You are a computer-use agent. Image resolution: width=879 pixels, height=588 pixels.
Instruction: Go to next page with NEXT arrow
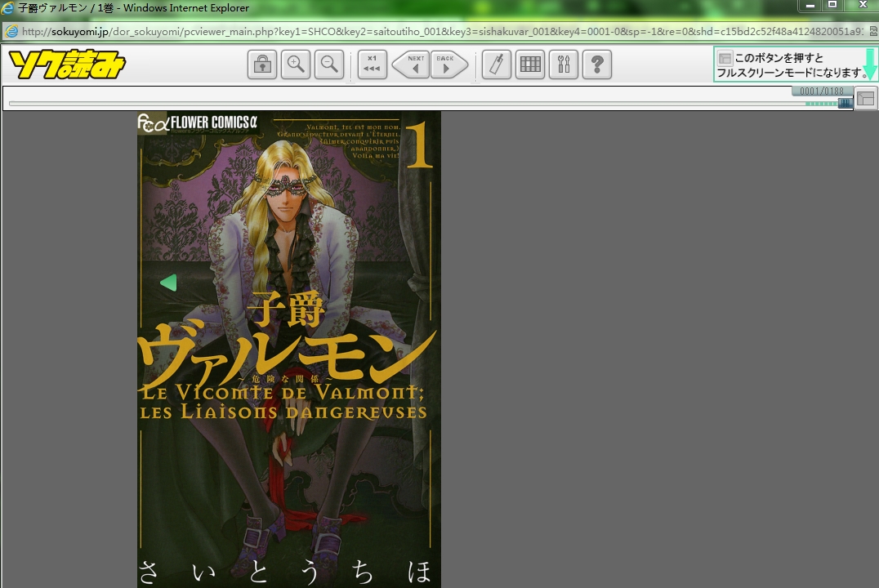tap(411, 65)
